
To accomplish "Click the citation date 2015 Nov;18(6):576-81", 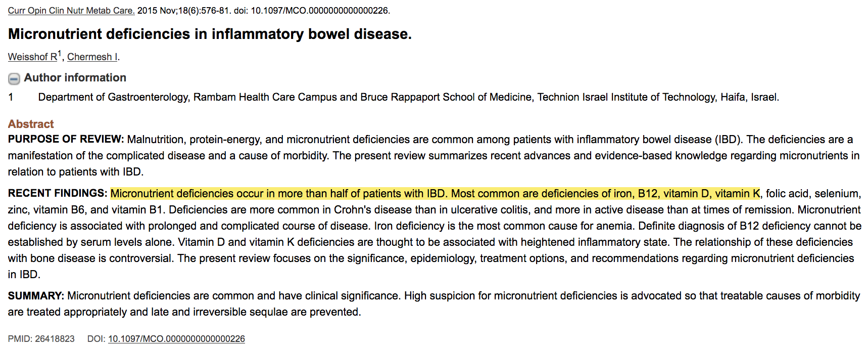I will coord(183,11).
